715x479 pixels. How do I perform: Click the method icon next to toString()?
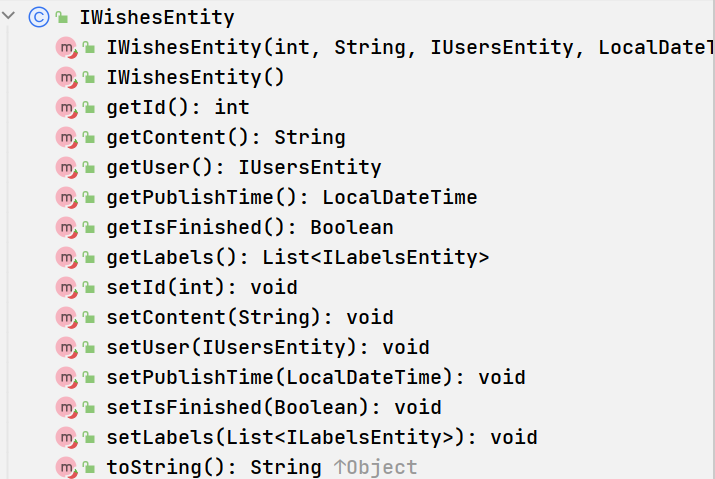66,468
